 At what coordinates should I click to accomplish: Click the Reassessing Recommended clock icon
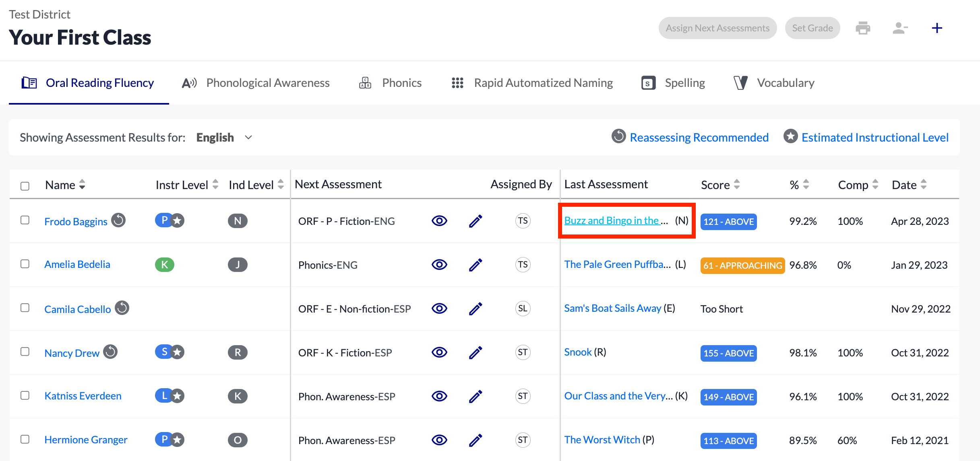619,136
